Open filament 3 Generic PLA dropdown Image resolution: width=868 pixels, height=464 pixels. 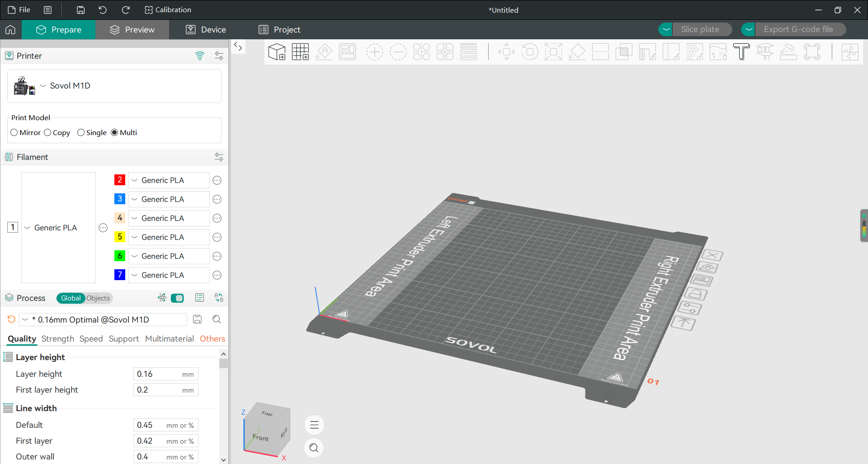click(169, 199)
